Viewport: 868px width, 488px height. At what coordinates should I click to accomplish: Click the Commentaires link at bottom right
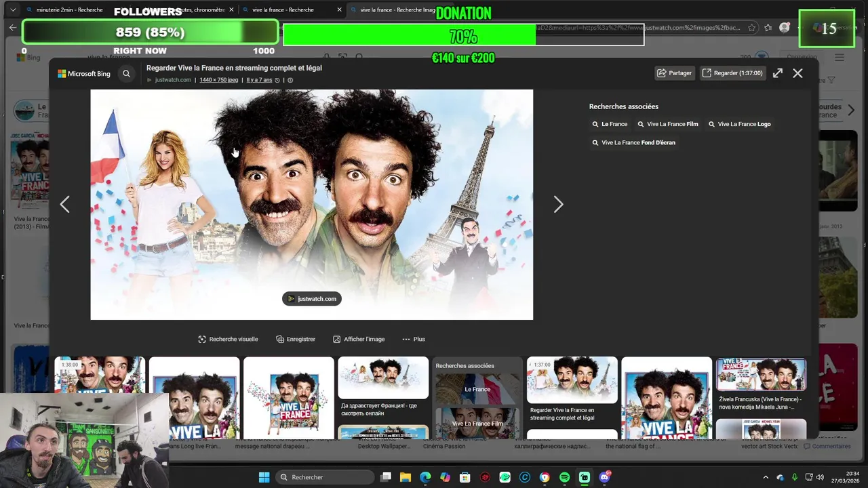click(x=827, y=446)
